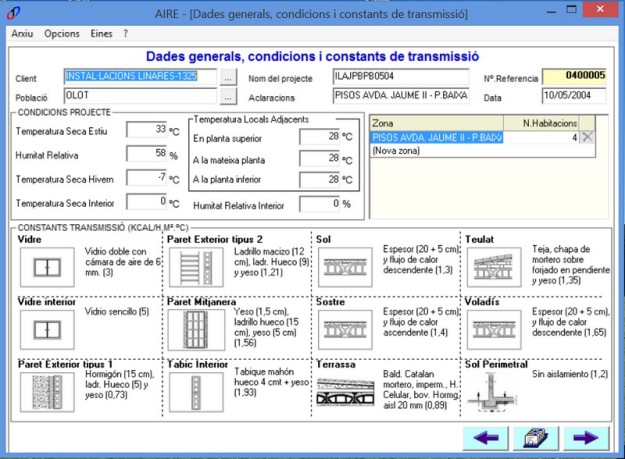Open the ? help menu
625x459 pixels.
(x=126, y=34)
